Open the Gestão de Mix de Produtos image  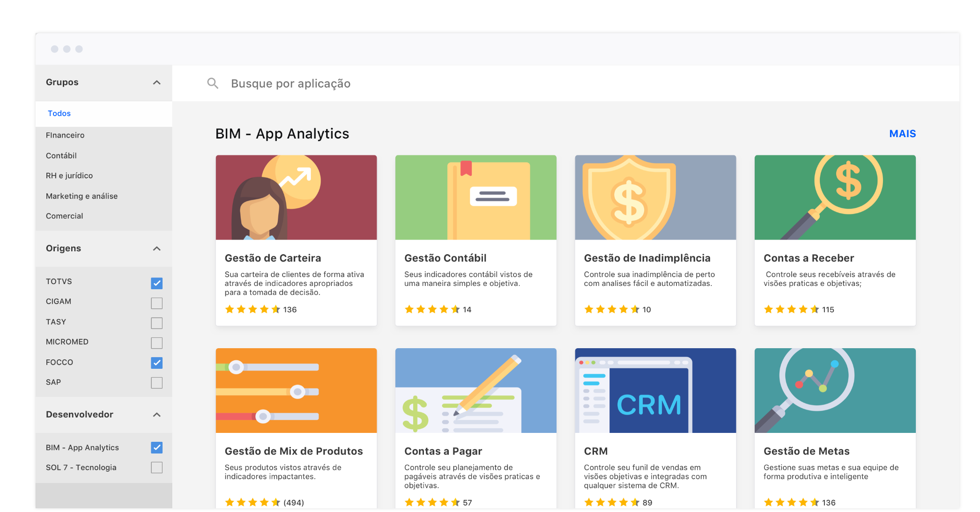tap(296, 390)
